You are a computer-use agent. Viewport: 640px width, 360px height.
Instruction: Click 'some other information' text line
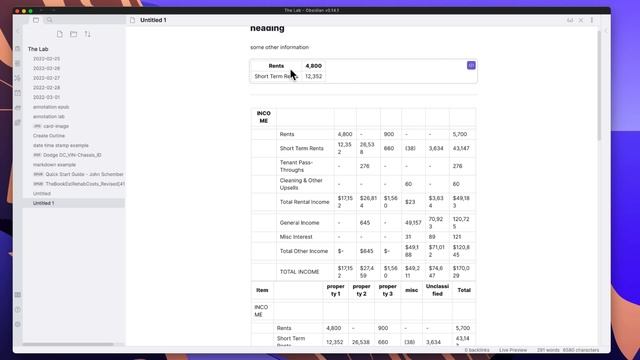click(x=280, y=47)
